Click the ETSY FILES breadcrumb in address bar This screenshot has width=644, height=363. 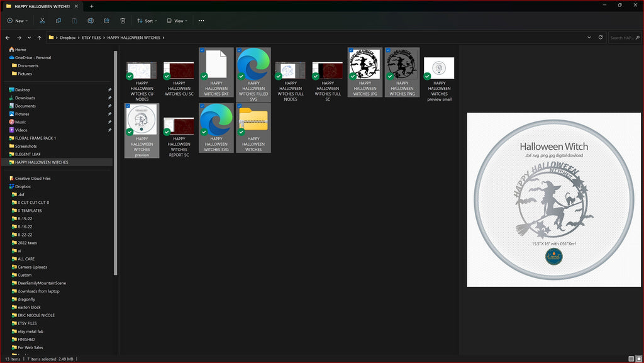tap(91, 37)
